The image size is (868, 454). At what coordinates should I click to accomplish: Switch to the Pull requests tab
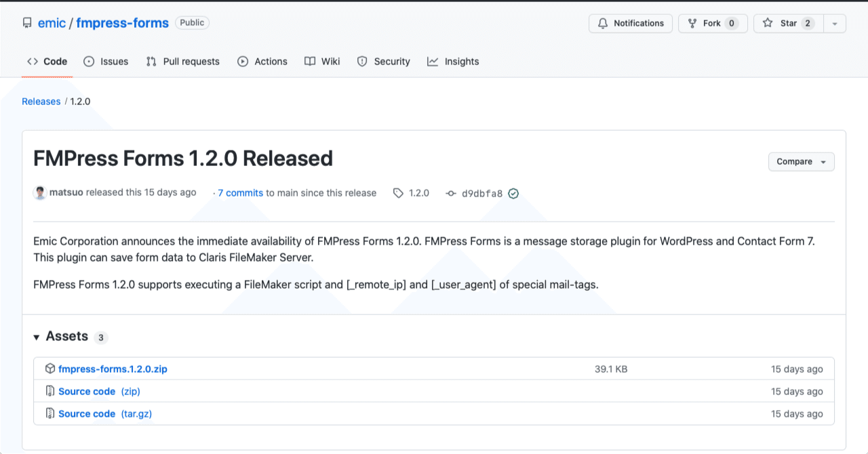pos(182,62)
